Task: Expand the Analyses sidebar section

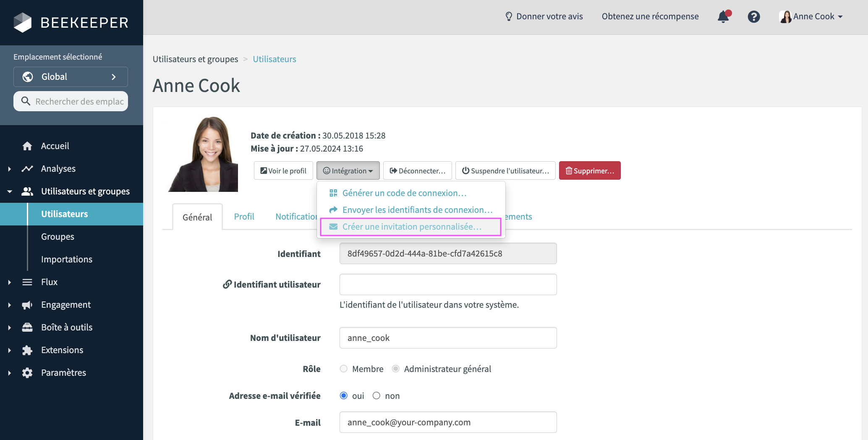Action: coord(10,169)
